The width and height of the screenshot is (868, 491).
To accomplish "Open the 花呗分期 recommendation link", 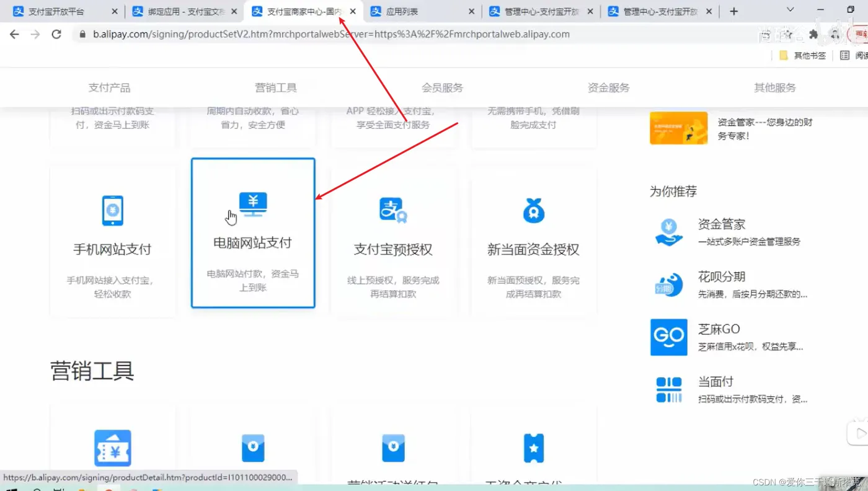I will click(x=722, y=276).
